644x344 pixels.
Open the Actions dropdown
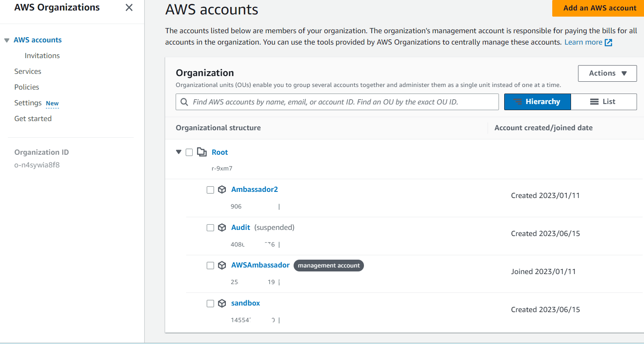[607, 73]
